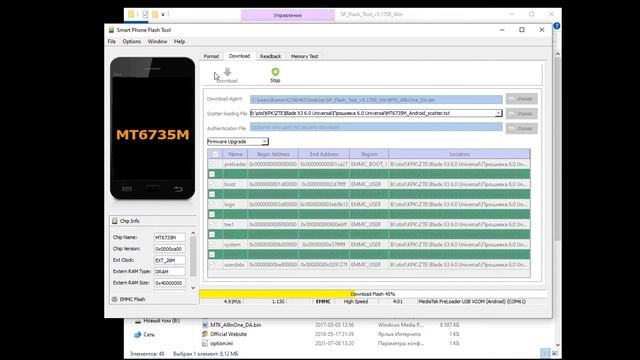
Task: Switch to the Memory Test tab
Action: (304, 56)
